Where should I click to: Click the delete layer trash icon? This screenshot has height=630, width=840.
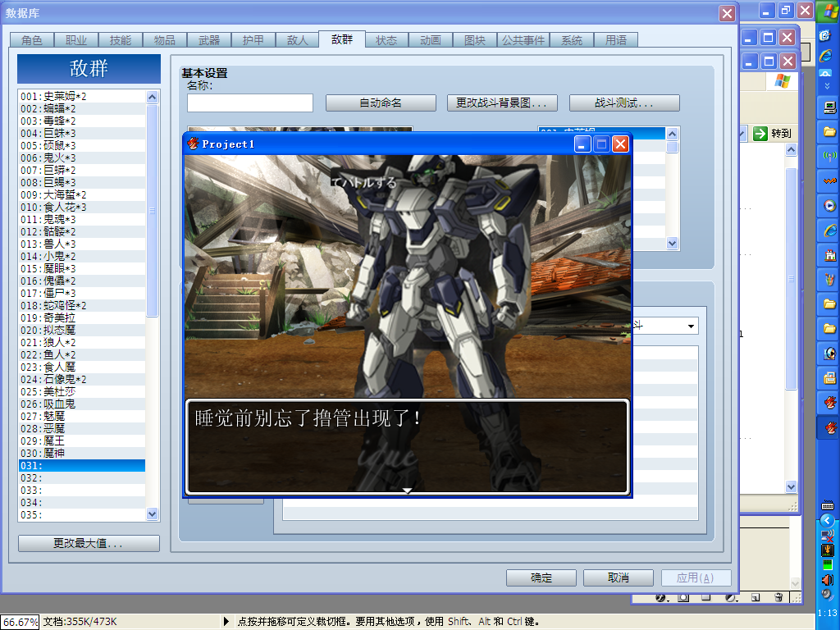click(778, 597)
